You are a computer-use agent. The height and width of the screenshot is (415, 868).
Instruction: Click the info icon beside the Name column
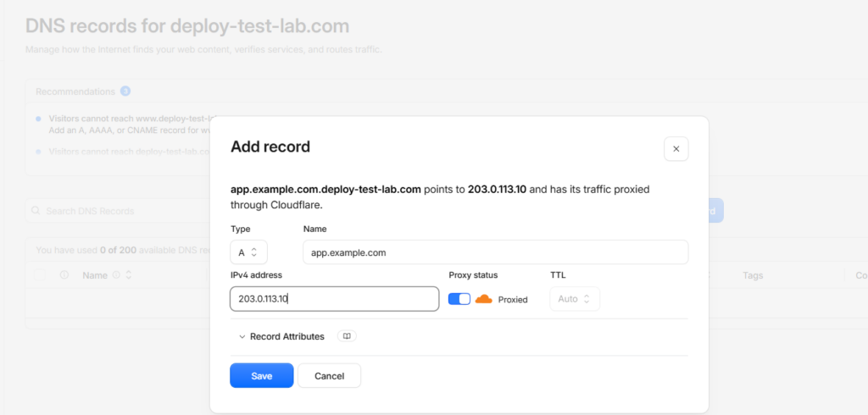pos(116,275)
